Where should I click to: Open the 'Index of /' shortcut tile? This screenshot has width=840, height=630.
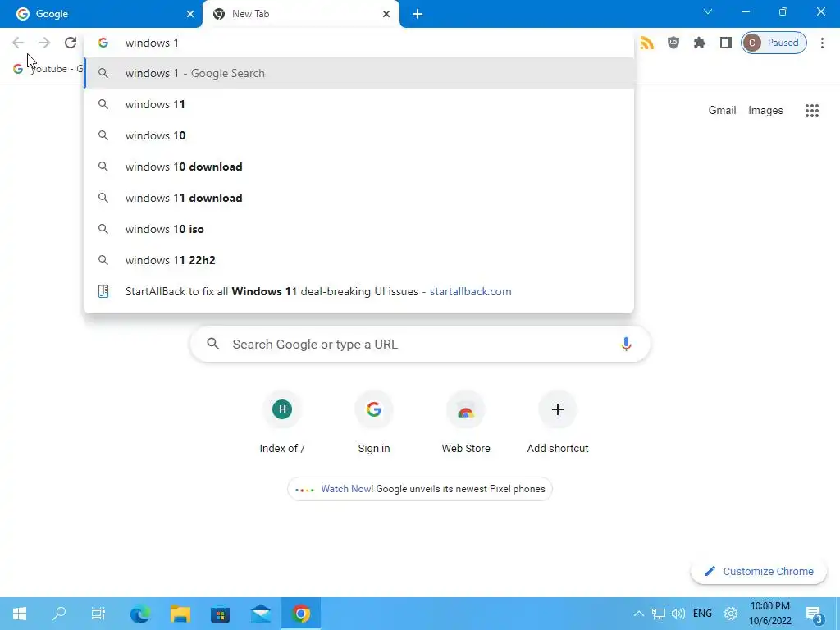click(x=282, y=423)
